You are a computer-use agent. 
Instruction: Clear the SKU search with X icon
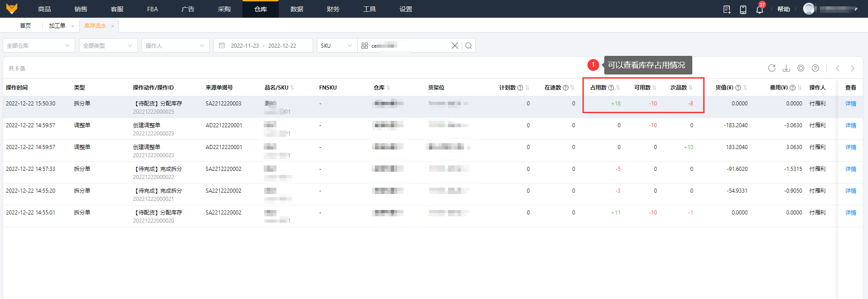pyautogui.click(x=454, y=45)
